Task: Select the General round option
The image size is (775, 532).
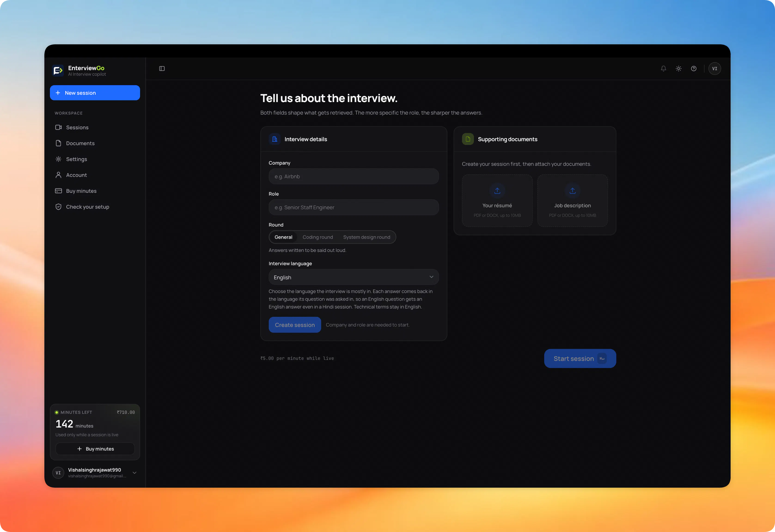Action: [283, 237]
